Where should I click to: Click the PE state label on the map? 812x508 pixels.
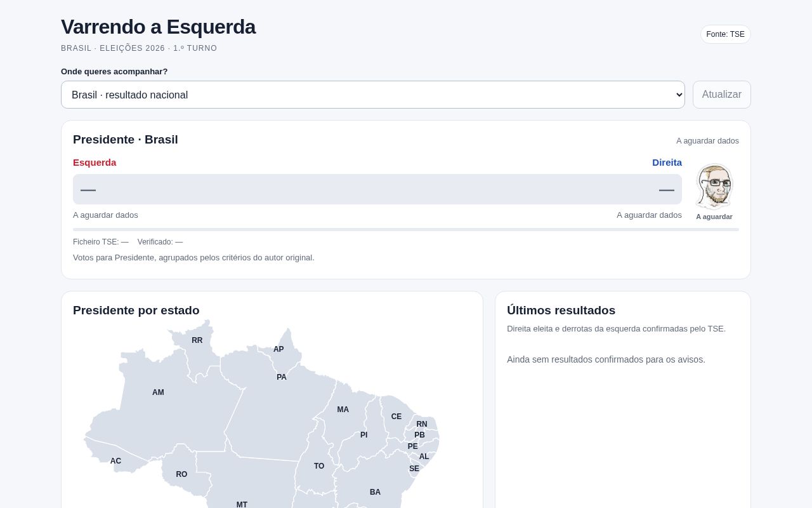click(413, 446)
